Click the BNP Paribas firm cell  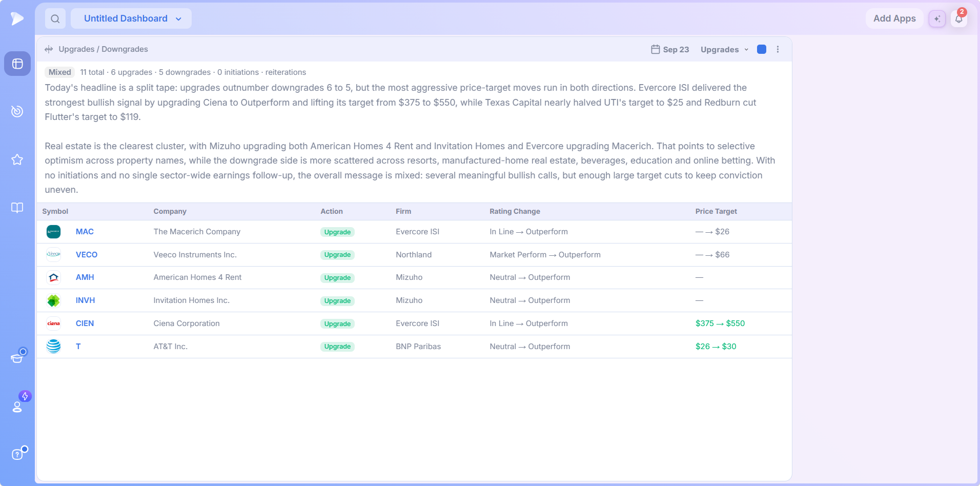[x=418, y=347]
